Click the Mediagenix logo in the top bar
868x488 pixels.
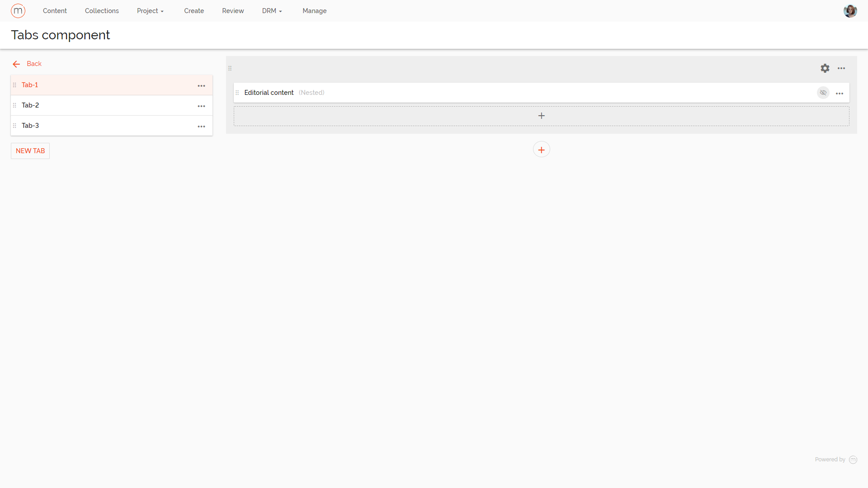(18, 10)
